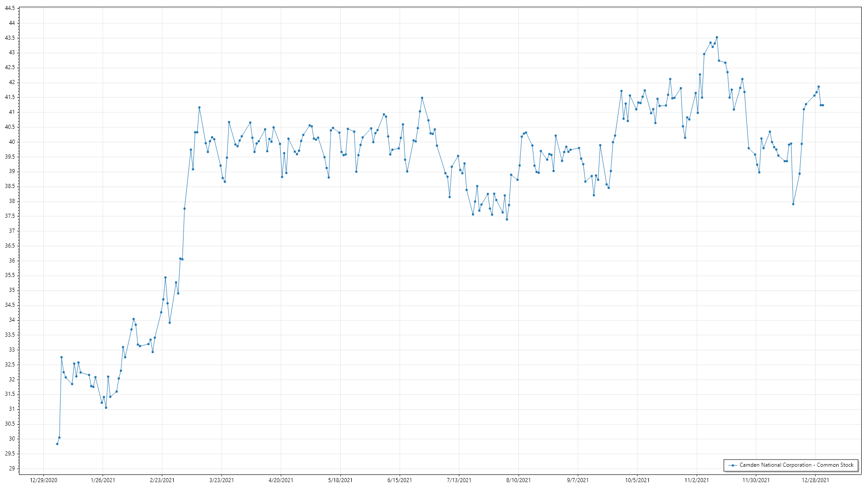Click the 40 y-axis value label
This screenshot has height=488, width=868.
(x=12, y=142)
